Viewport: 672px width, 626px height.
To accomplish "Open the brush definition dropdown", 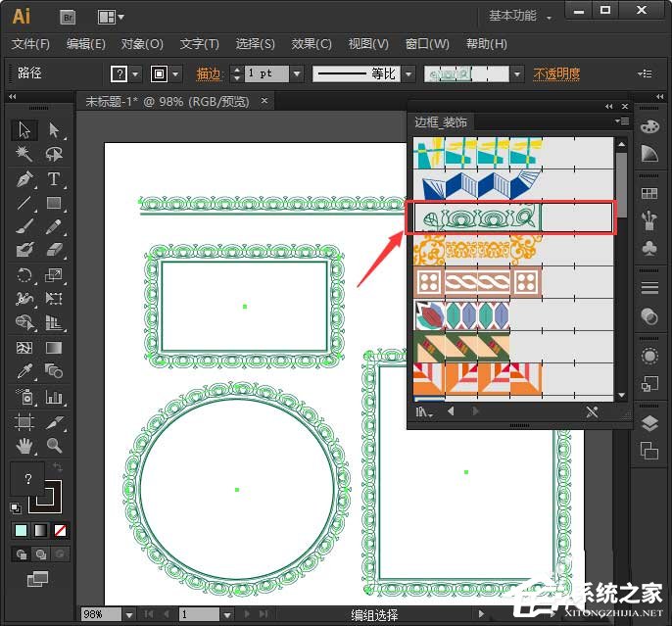I will (517, 74).
